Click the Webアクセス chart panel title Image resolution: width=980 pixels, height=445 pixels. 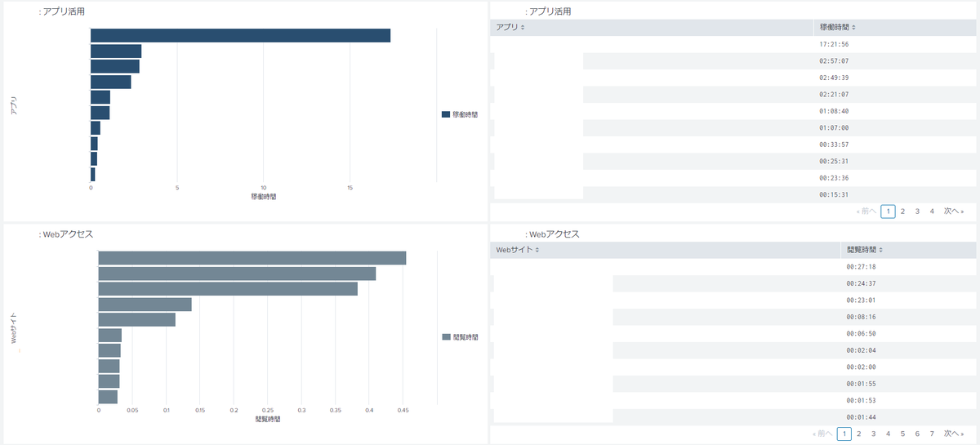click(x=66, y=234)
